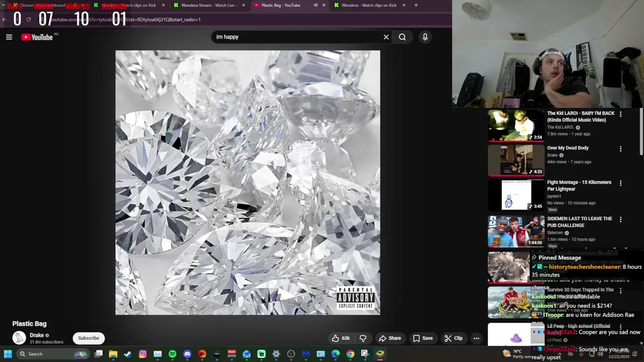Image resolution: width=644 pixels, height=362 pixels.
Task: Open options menu for Over My Dead Body
Action: 620,149
